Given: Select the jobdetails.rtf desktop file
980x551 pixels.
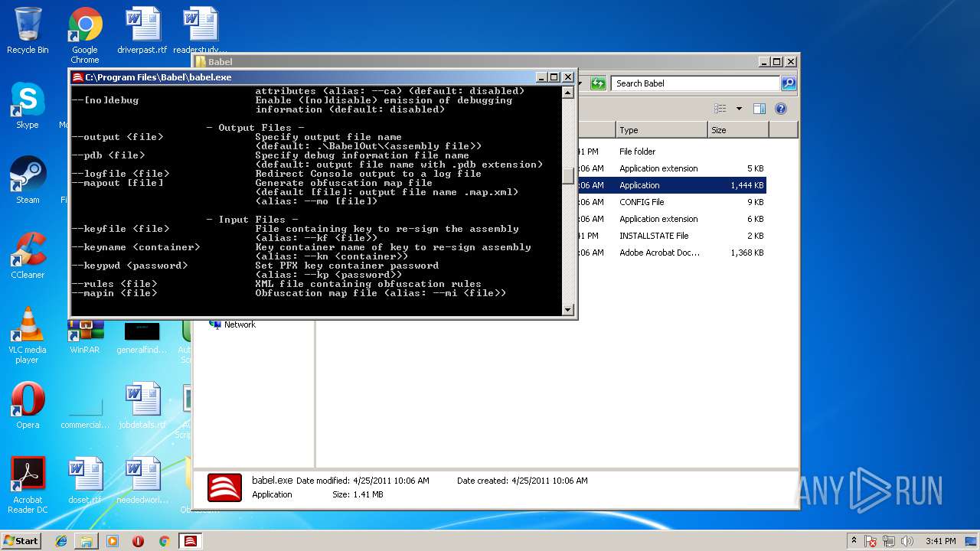Looking at the screenshot, I should (142, 406).
